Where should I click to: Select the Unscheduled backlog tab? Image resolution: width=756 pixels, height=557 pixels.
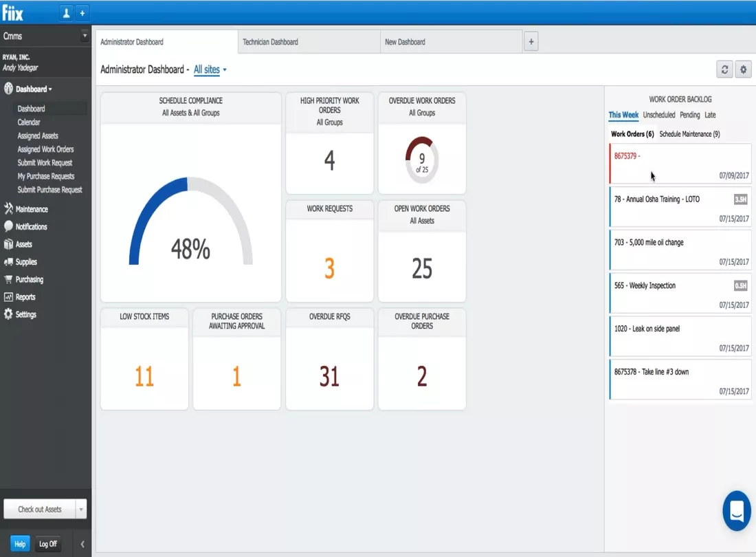coord(658,115)
